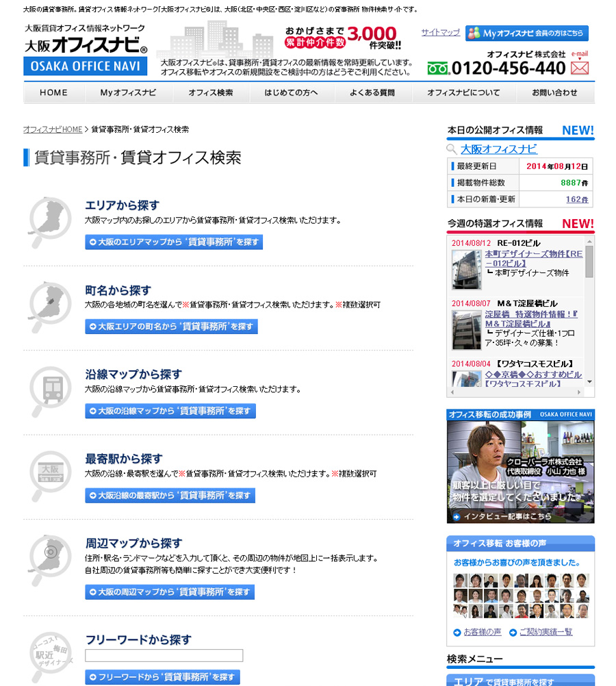Click エリアで賃貸事務所を探す sidebar button

(x=520, y=681)
